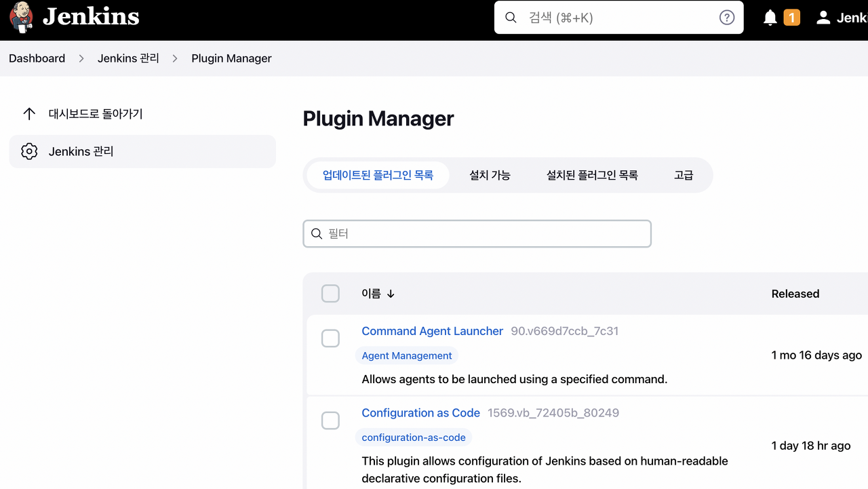Open the 고급 tab
The width and height of the screenshot is (868, 489).
point(684,175)
